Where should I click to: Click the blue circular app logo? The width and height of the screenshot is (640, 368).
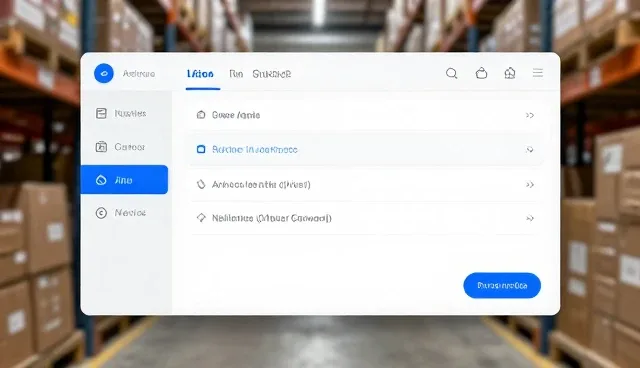[x=104, y=73]
